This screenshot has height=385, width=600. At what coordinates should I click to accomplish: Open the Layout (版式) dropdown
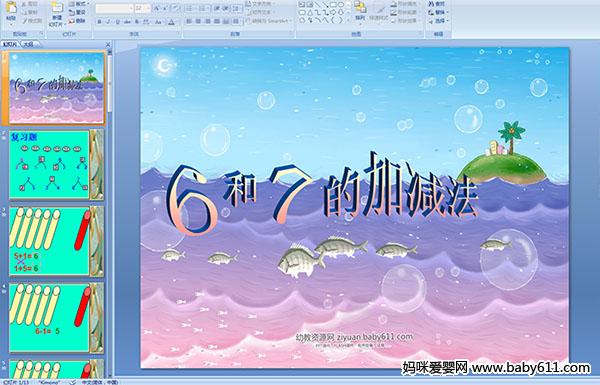tap(79, 4)
